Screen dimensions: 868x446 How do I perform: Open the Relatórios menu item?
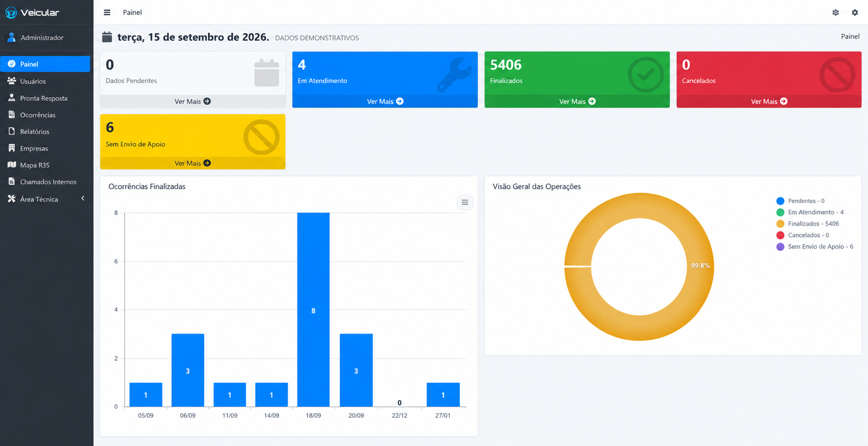pyautogui.click(x=45, y=131)
